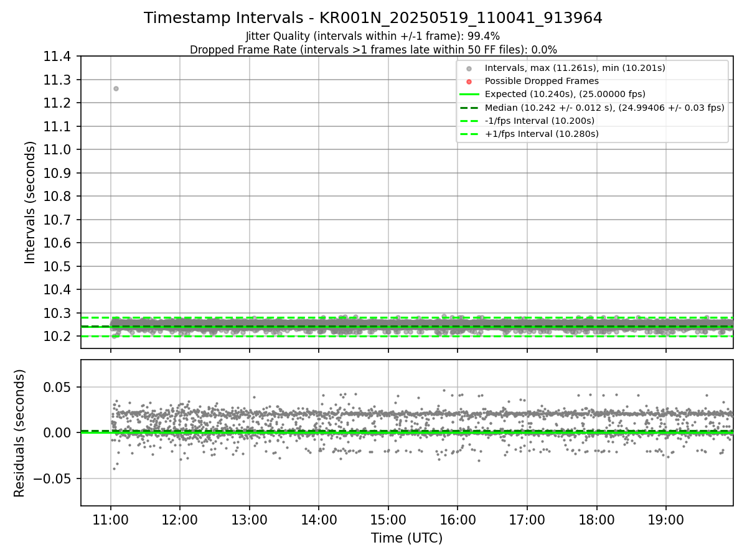Click the plot title 'Timestamp Intervals - KR001N_20250519_110041_913964'
The height and width of the screenshot is (560, 747).
(373, 18)
